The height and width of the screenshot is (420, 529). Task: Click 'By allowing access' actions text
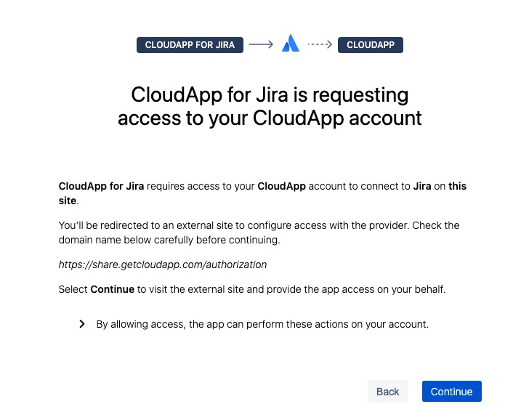(262, 324)
